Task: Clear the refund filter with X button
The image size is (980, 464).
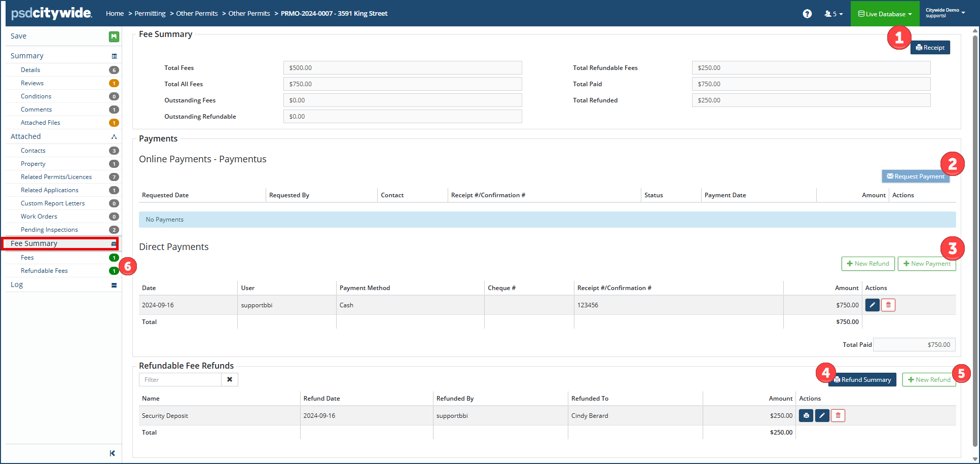Action: point(230,379)
